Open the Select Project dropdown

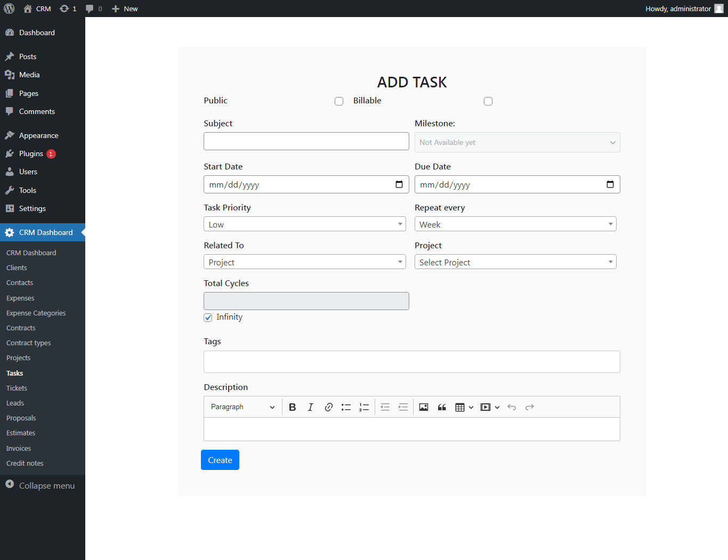pos(515,262)
